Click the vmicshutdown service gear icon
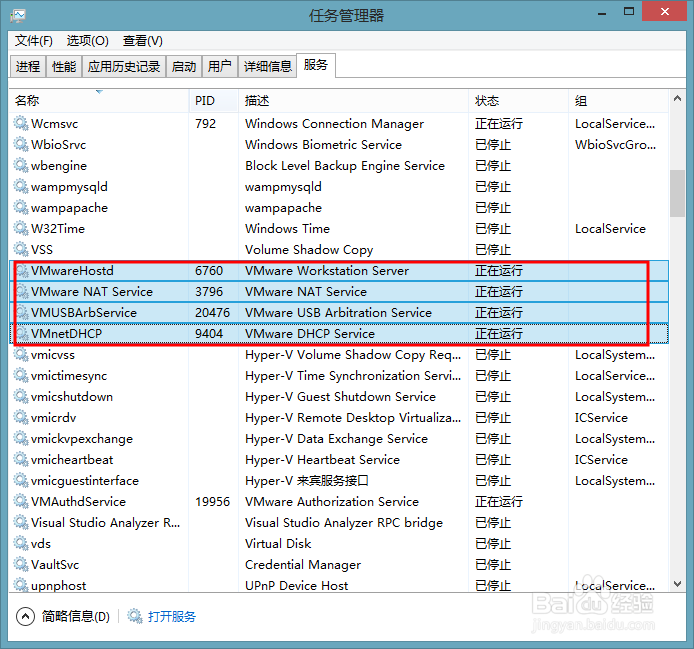 pyautogui.click(x=21, y=396)
